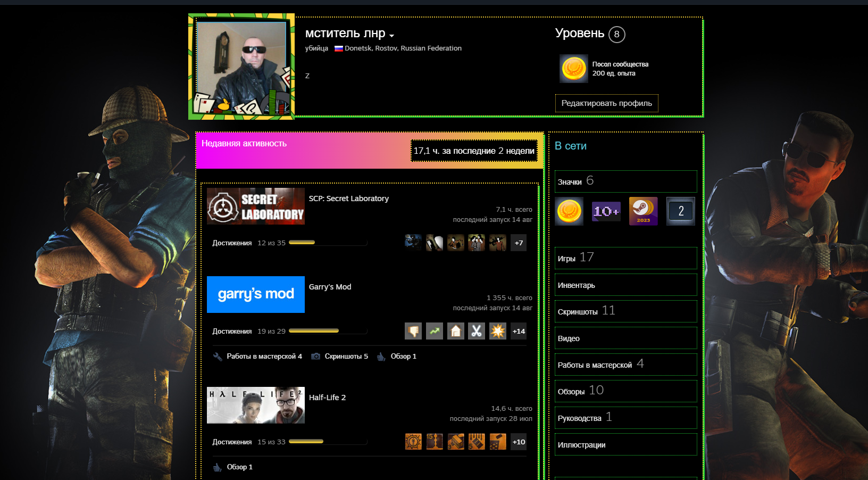868x480 pixels.
Task: Open Garry's Mod house achievement icon
Action: (455, 331)
